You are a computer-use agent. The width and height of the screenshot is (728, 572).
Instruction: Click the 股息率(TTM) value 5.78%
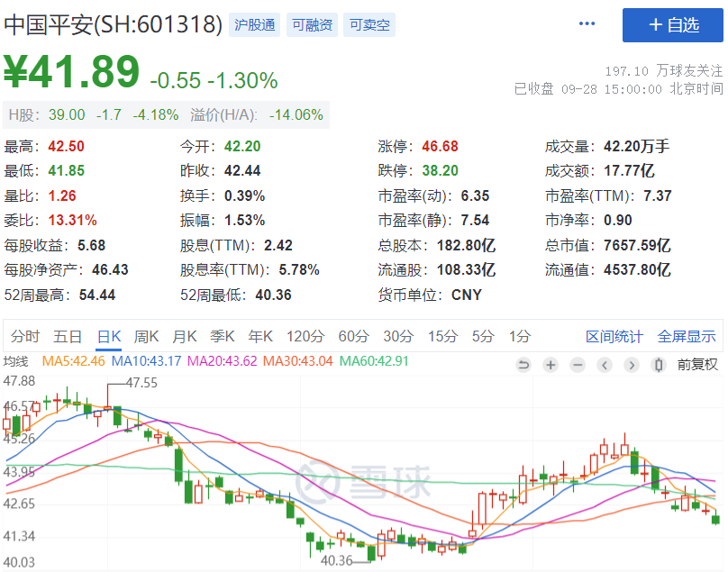tap(299, 269)
